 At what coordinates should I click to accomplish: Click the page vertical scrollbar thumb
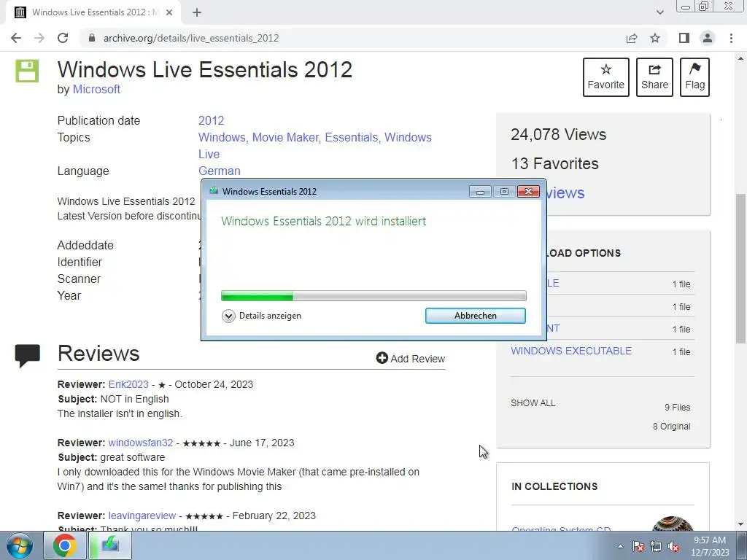pos(740,268)
